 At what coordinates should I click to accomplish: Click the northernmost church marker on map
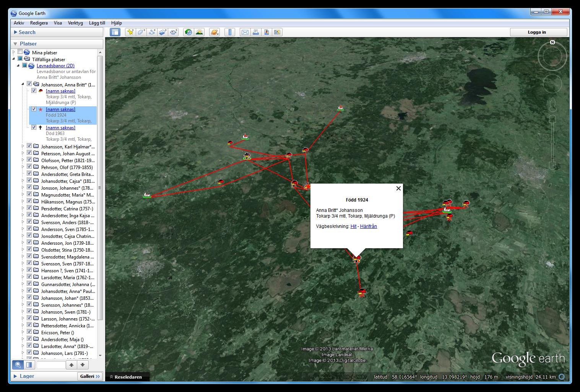[341, 108]
